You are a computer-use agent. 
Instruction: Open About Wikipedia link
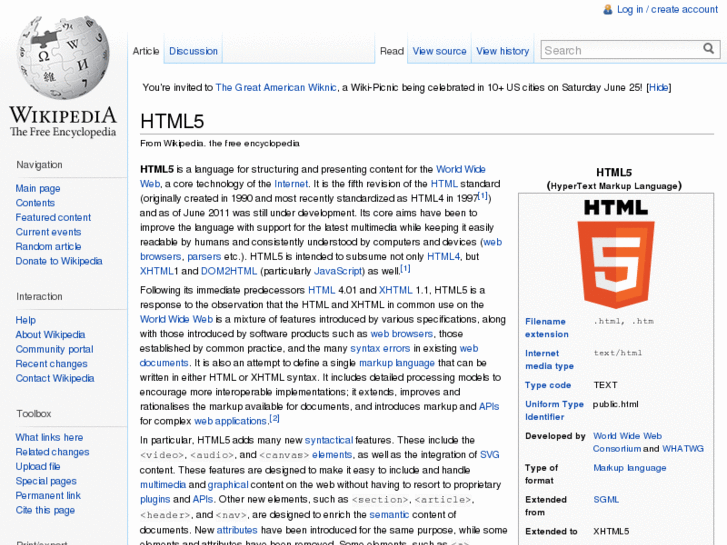[x=51, y=334]
